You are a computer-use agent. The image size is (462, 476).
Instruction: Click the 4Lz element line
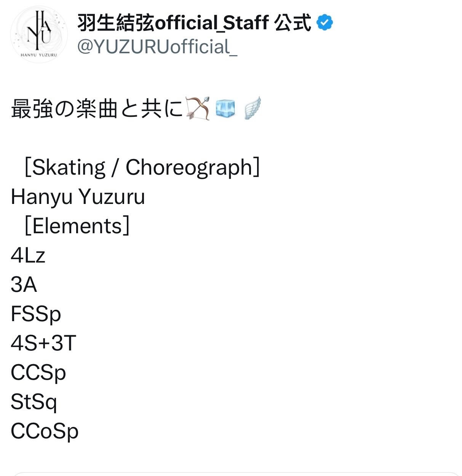coord(28,255)
